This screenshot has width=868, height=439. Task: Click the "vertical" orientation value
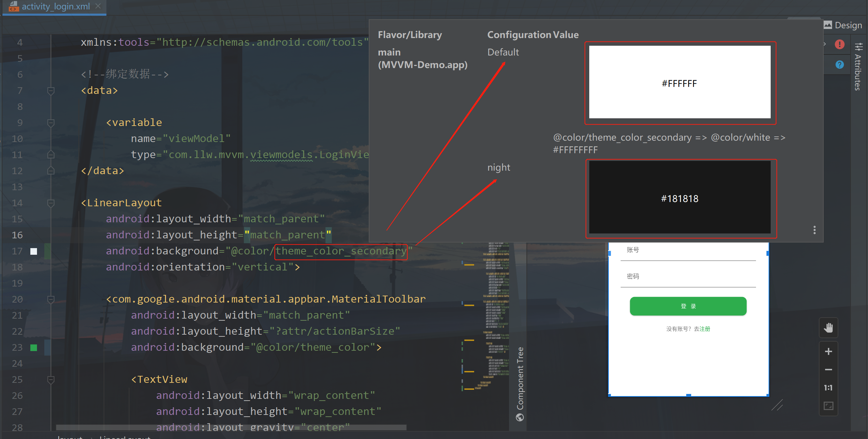pos(263,267)
